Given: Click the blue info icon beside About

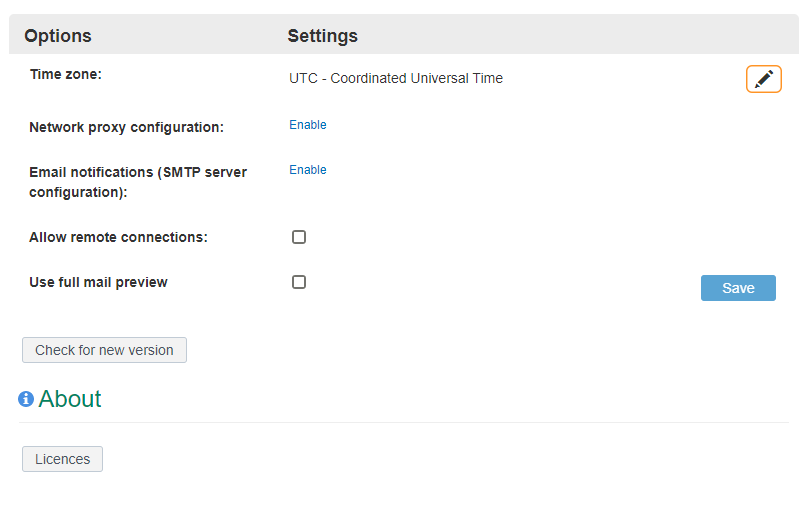Looking at the screenshot, I should pos(26,399).
